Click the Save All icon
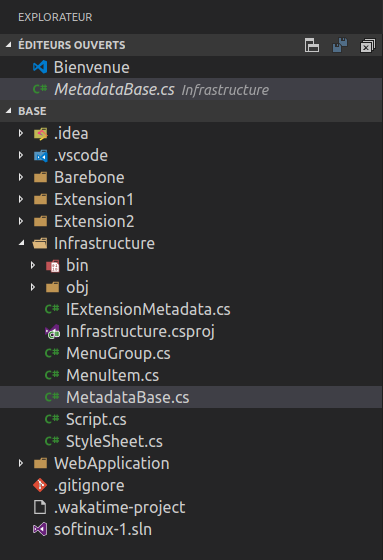This screenshot has height=560, width=383. click(x=339, y=45)
